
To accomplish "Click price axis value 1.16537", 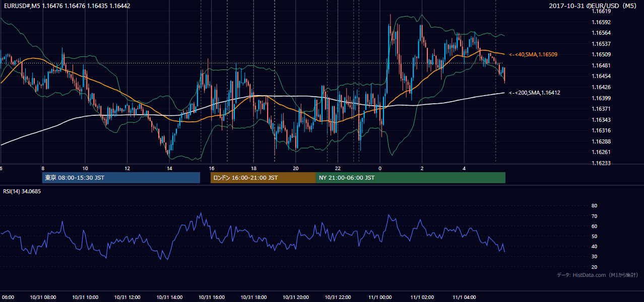I will tap(601, 44).
